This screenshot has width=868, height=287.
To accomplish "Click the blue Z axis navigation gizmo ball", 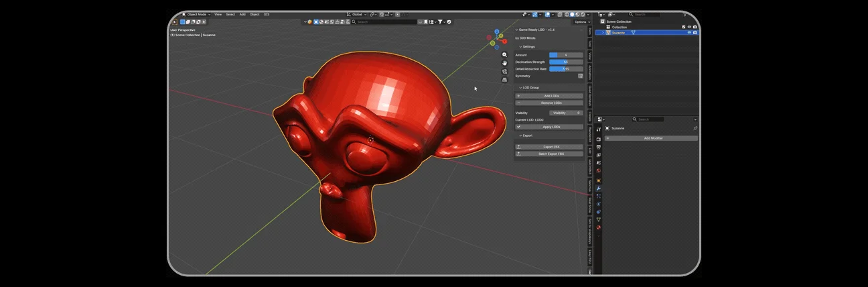I will (x=498, y=31).
